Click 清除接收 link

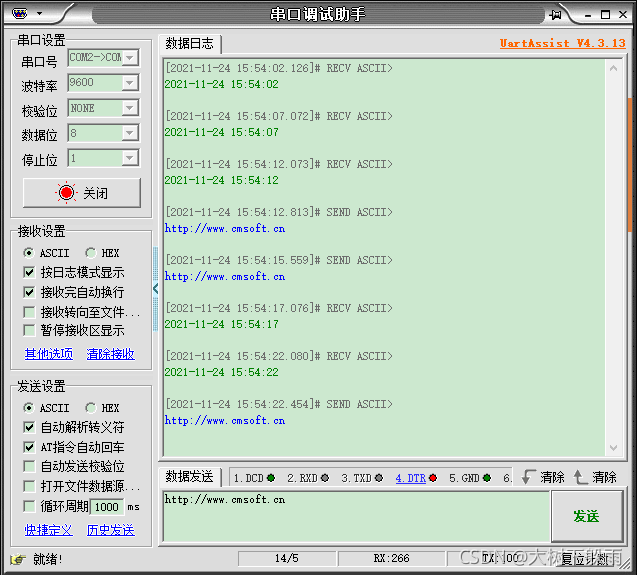[x=110, y=354]
